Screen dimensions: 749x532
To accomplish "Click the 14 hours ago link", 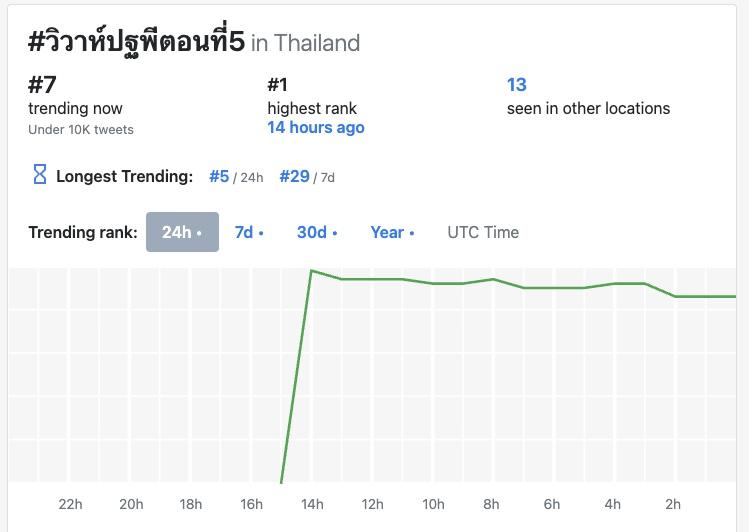I will (x=316, y=128).
